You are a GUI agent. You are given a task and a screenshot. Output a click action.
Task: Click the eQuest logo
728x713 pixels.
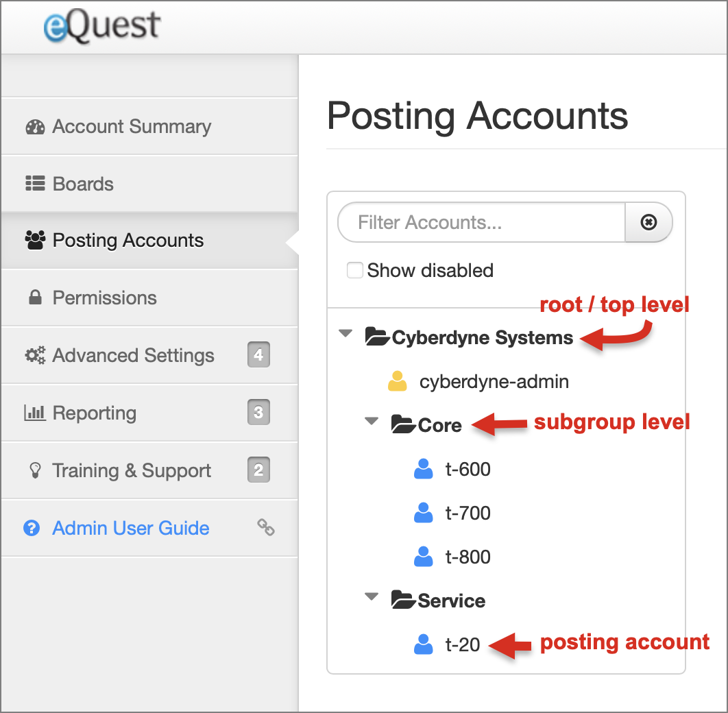pyautogui.click(x=100, y=27)
